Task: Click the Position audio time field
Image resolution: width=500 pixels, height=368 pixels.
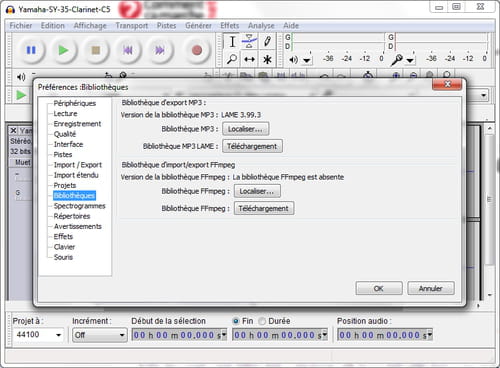Action: 385,335
